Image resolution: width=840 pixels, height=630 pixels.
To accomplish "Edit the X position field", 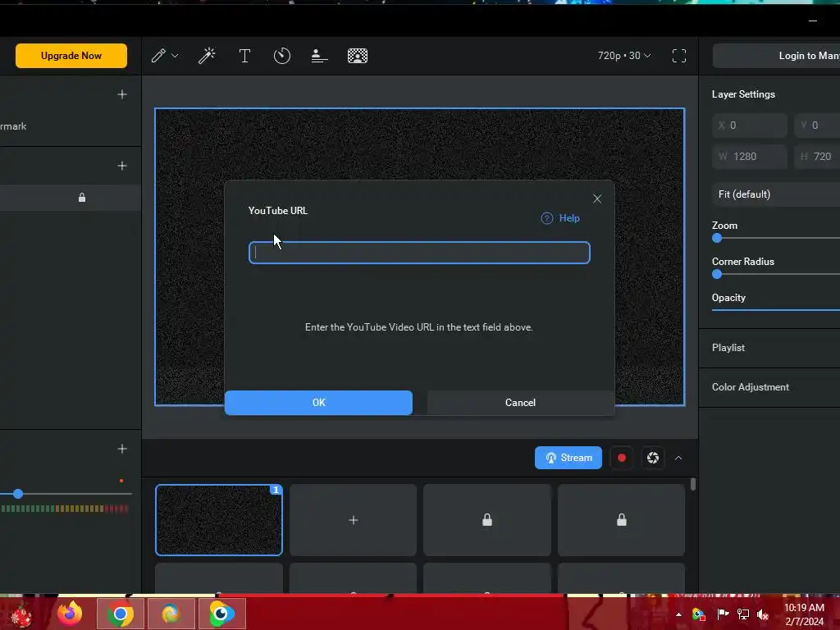I will pyautogui.click(x=750, y=126).
